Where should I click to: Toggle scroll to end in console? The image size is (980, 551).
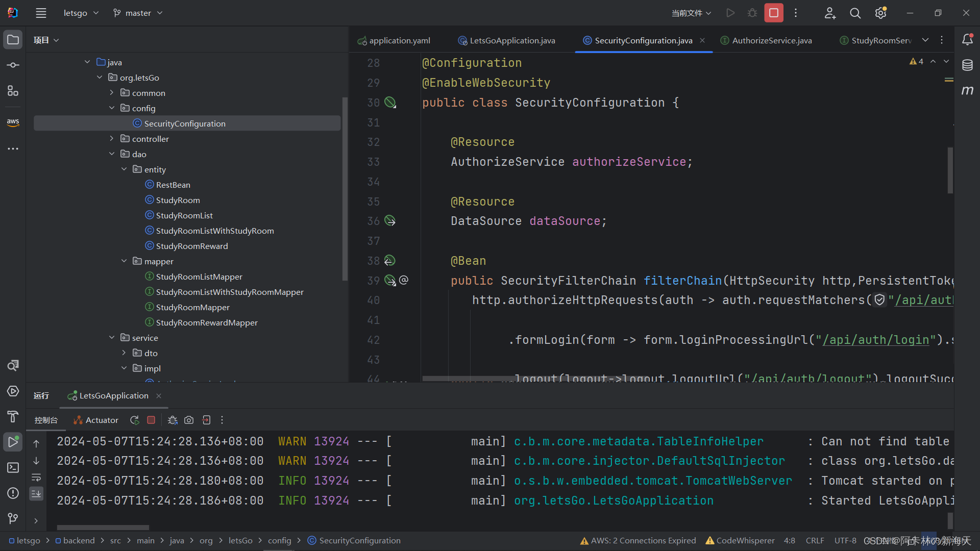tap(36, 493)
